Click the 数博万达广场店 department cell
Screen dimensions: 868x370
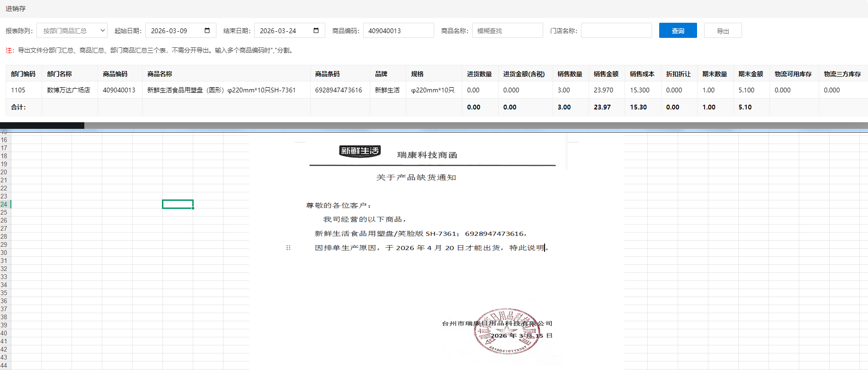click(69, 90)
